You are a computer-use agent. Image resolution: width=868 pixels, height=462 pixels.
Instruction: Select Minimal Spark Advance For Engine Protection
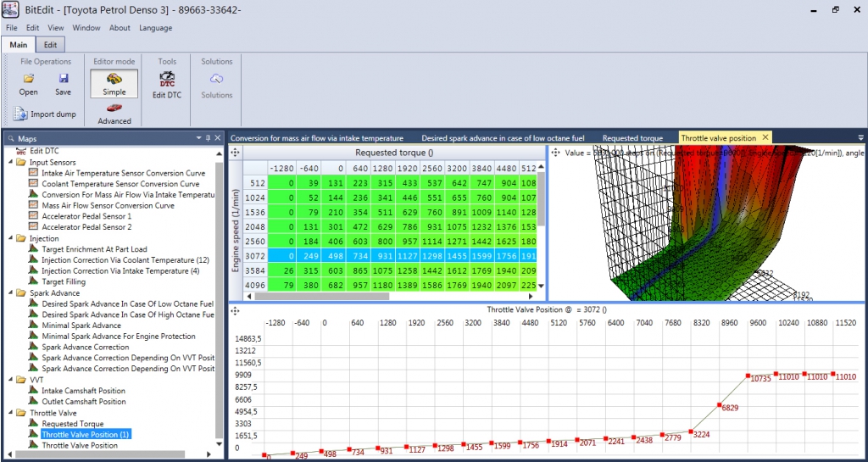tap(119, 336)
